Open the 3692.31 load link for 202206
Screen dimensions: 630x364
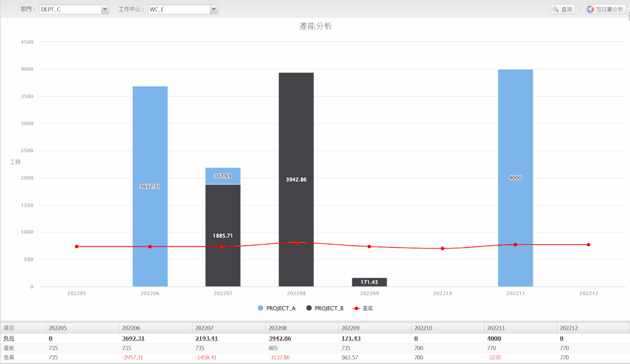click(133, 338)
